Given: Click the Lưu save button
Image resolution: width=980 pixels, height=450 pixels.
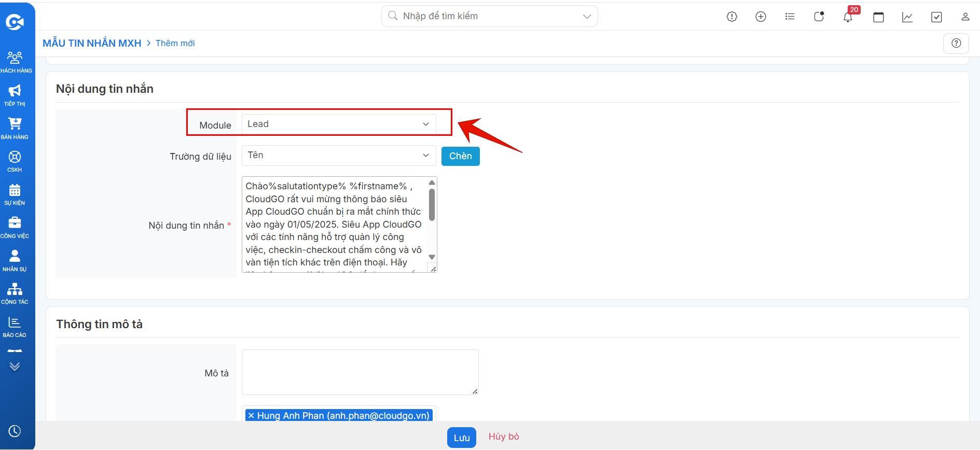Looking at the screenshot, I should point(461,438).
